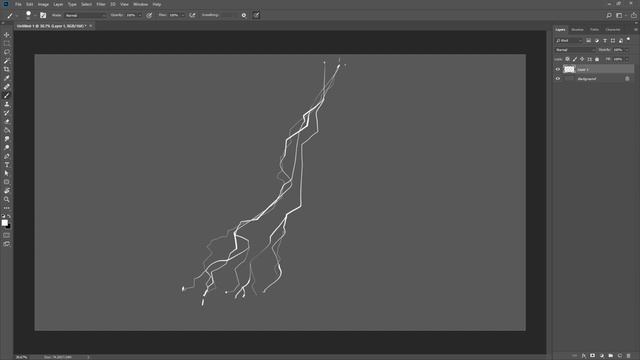The height and width of the screenshot is (360, 640).
Task: Select the History Brush tool
Action: (x=7, y=113)
